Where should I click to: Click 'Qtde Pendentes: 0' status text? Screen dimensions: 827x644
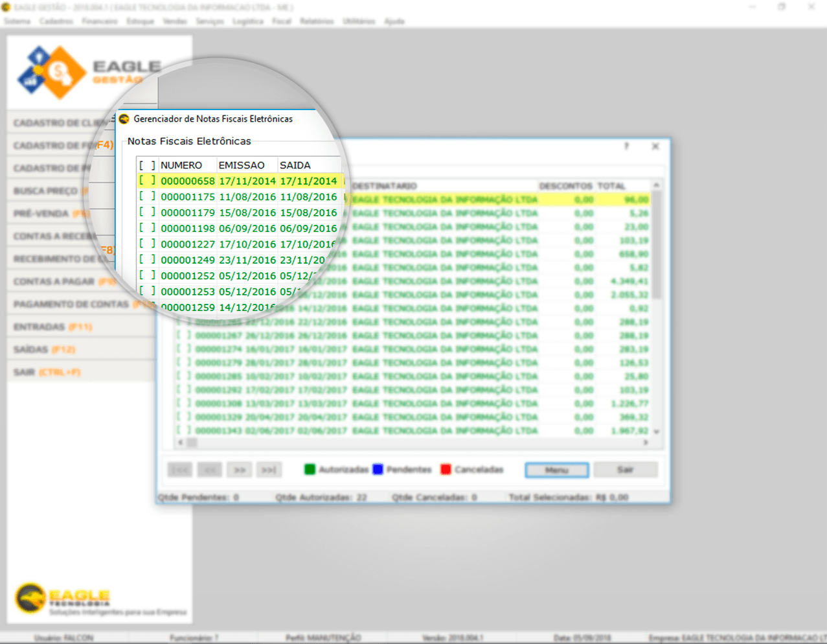pyautogui.click(x=198, y=498)
